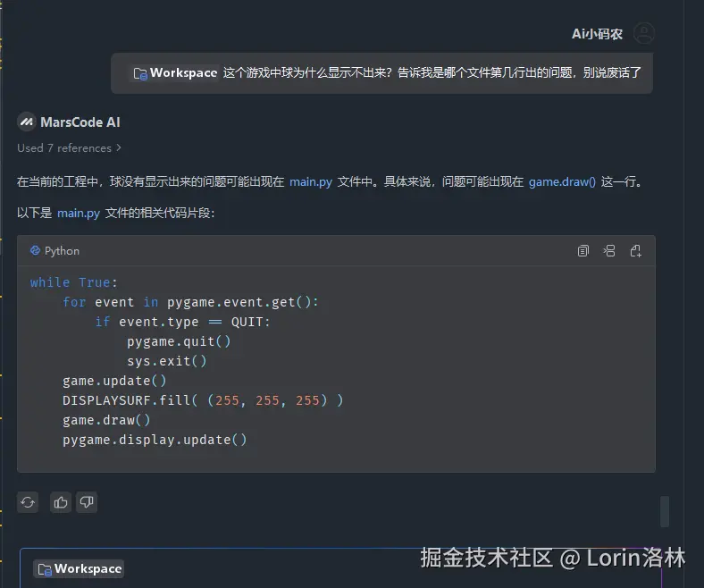Image resolution: width=704 pixels, height=588 pixels.
Task: Click the 'DISPLAYSURF.fill' code line
Action: 203,400
